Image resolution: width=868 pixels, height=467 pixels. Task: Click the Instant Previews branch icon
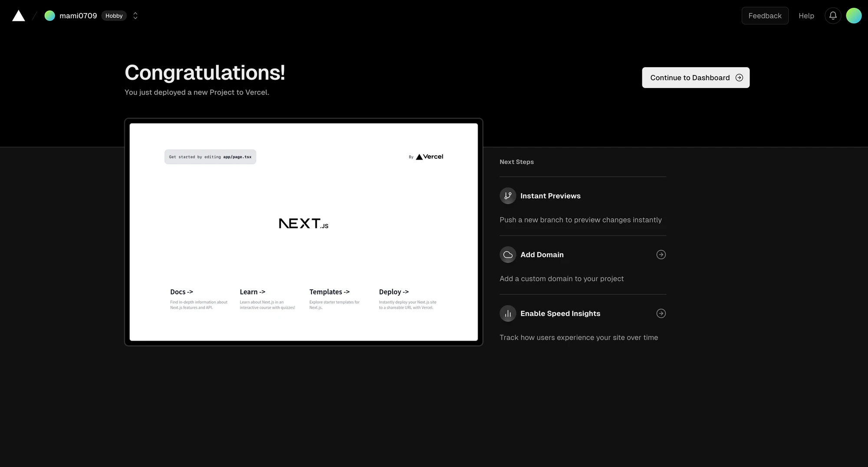pyautogui.click(x=508, y=196)
